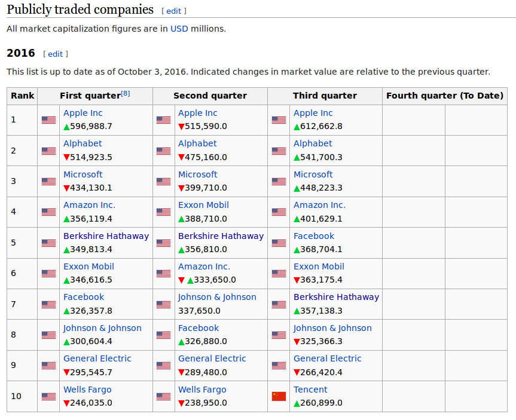The width and height of the screenshot is (516, 420).
Task: Click the red down arrow beside 325,366.3
Action: [297, 342]
